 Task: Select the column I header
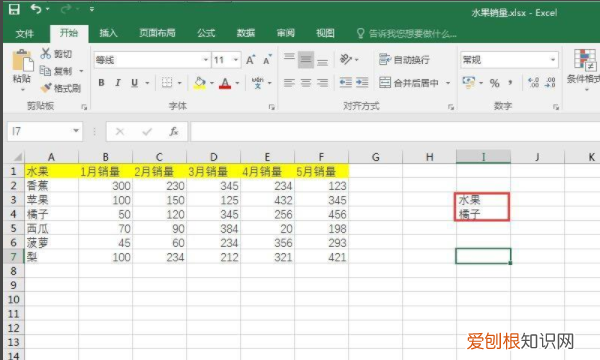[x=483, y=157]
